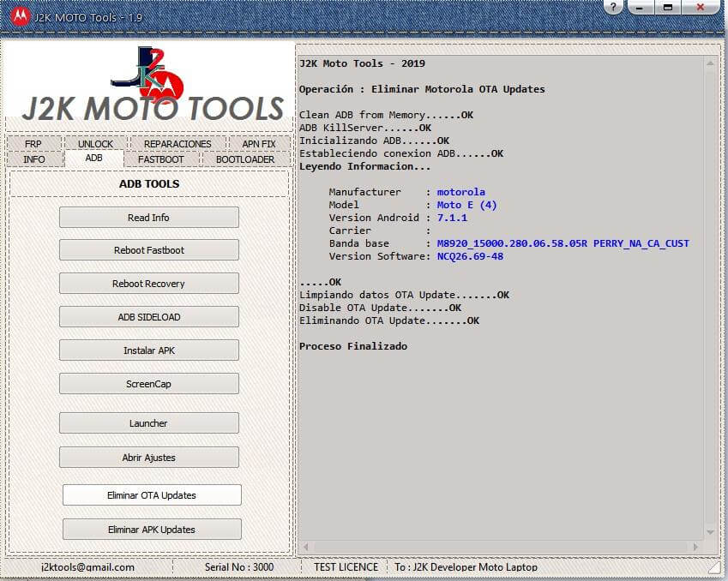Click the software version 'NCQ26.69-48'

point(470,256)
